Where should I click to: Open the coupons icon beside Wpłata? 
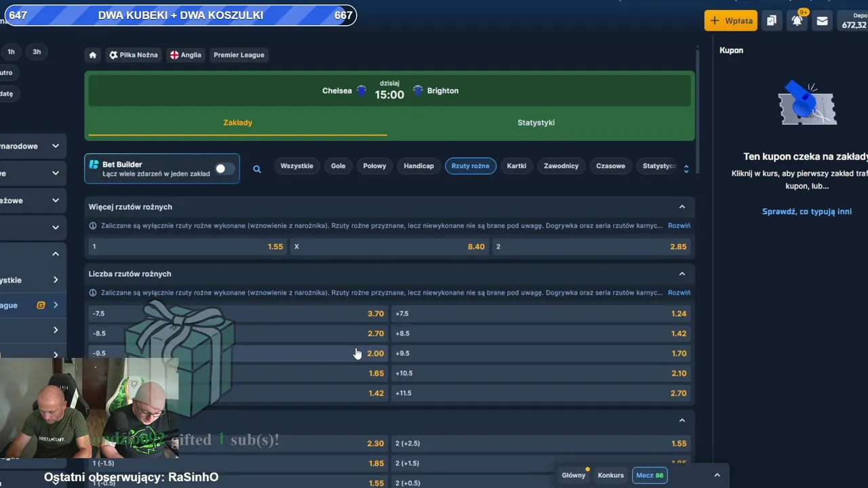[771, 20]
